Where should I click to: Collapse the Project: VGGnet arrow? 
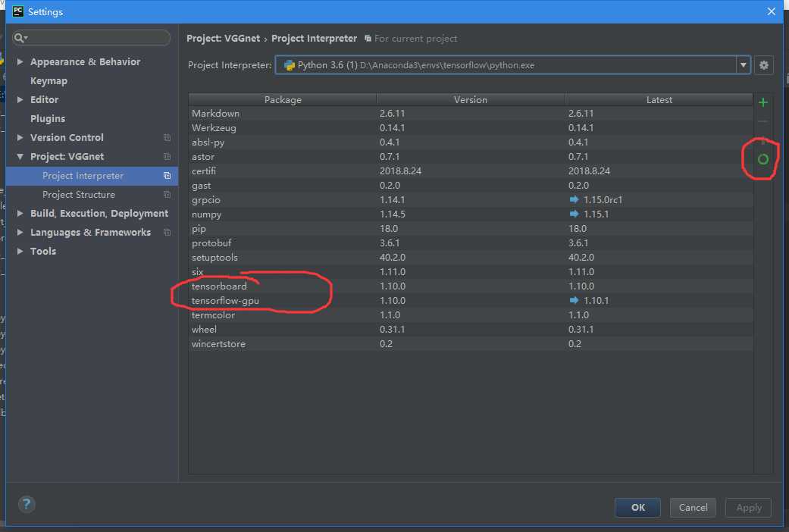20,157
